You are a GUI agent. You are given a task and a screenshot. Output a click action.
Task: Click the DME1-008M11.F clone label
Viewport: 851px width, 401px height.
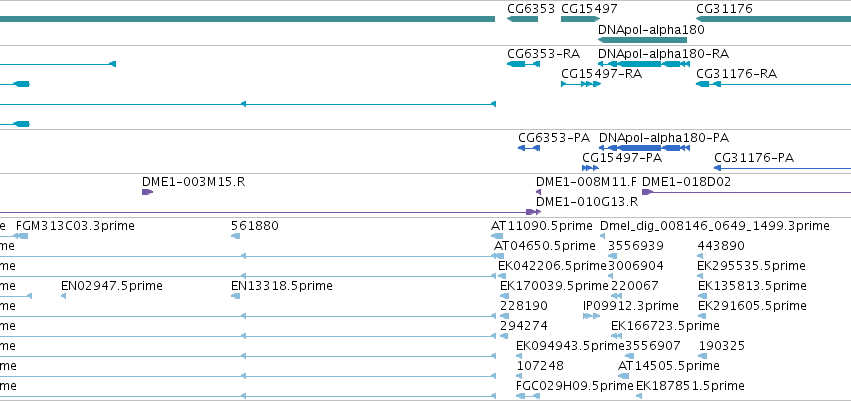(x=586, y=182)
